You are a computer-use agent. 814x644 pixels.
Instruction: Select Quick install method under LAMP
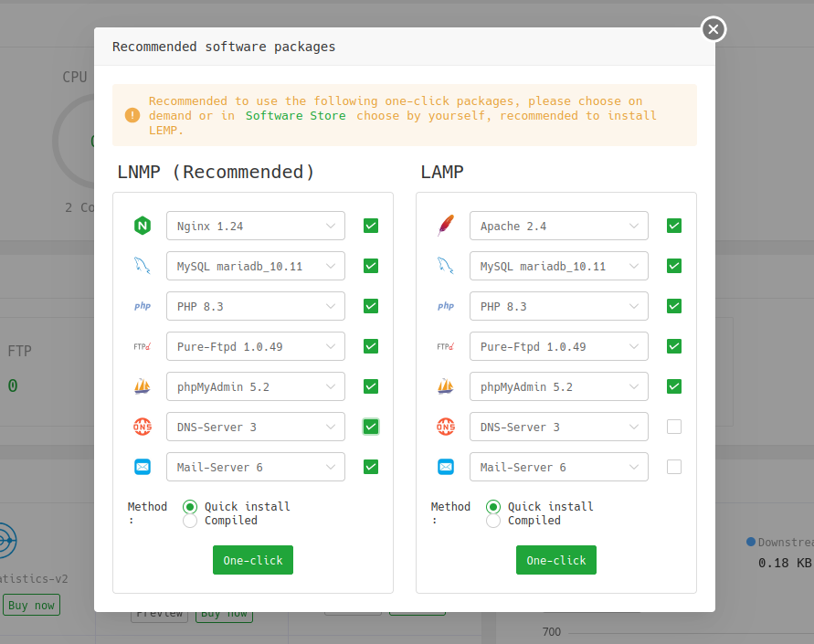click(x=493, y=506)
